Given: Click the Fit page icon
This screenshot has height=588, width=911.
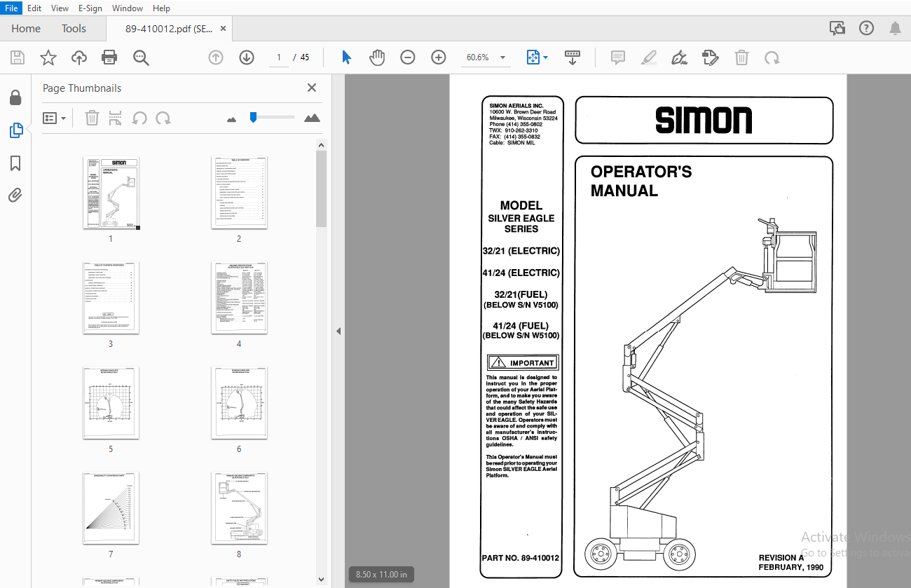Looking at the screenshot, I should [533, 57].
